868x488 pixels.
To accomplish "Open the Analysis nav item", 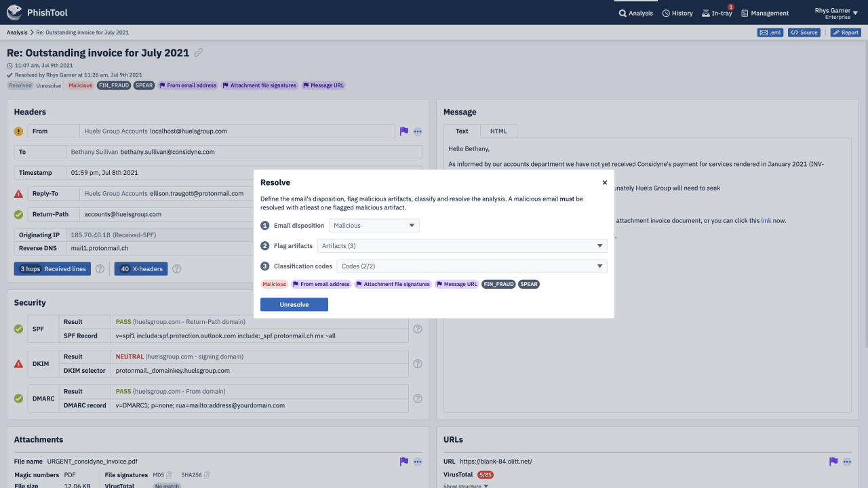I will pyautogui.click(x=636, y=13).
